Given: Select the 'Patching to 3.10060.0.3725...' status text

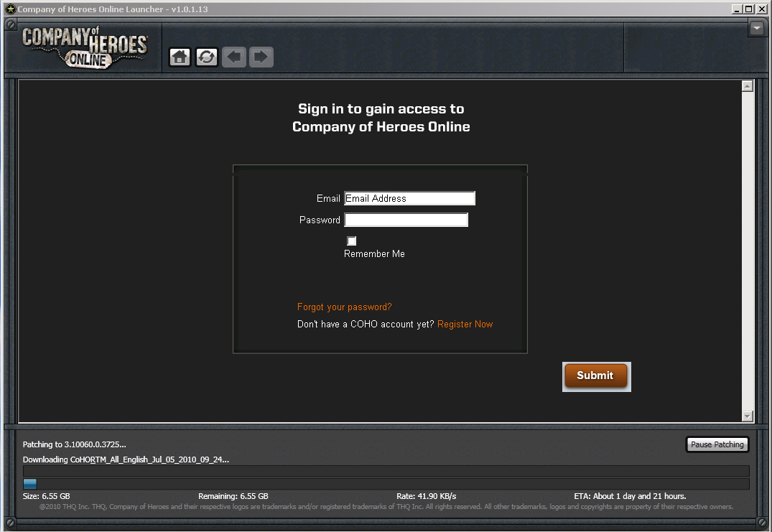Looking at the screenshot, I should [x=75, y=444].
